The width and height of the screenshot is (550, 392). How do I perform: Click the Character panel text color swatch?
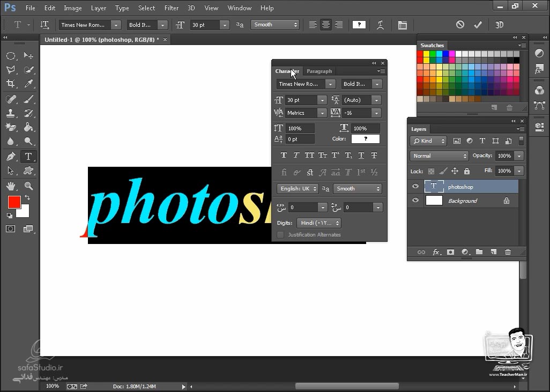(x=366, y=139)
